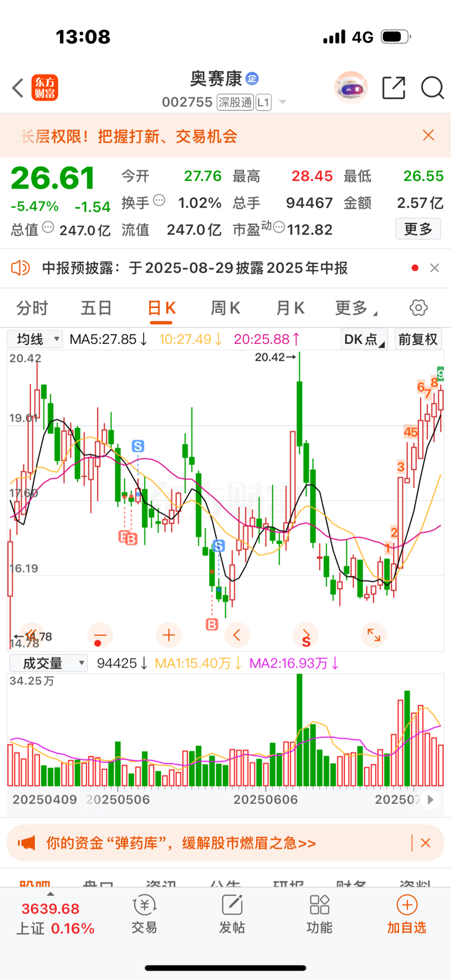This screenshot has height=980, width=451.
Task: Tap the orange 9 sequence marker
Action: [x=440, y=373]
